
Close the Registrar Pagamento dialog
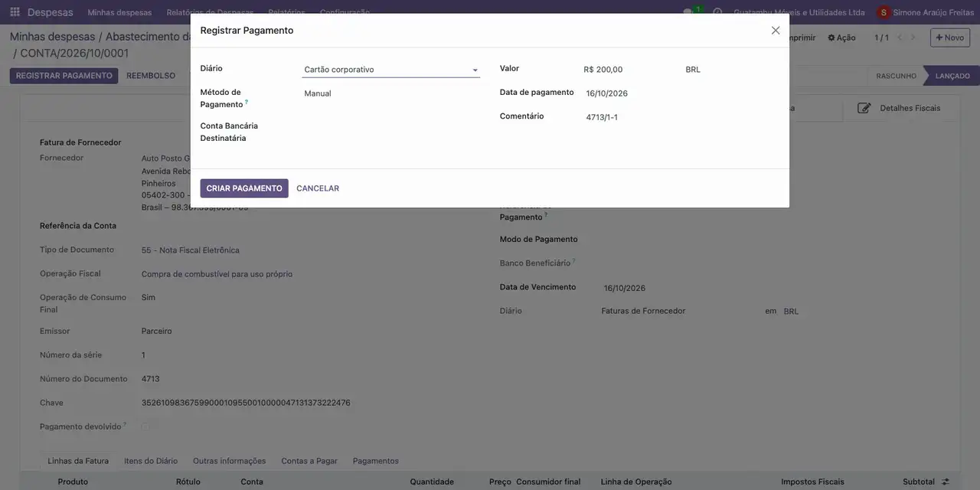coord(776,31)
